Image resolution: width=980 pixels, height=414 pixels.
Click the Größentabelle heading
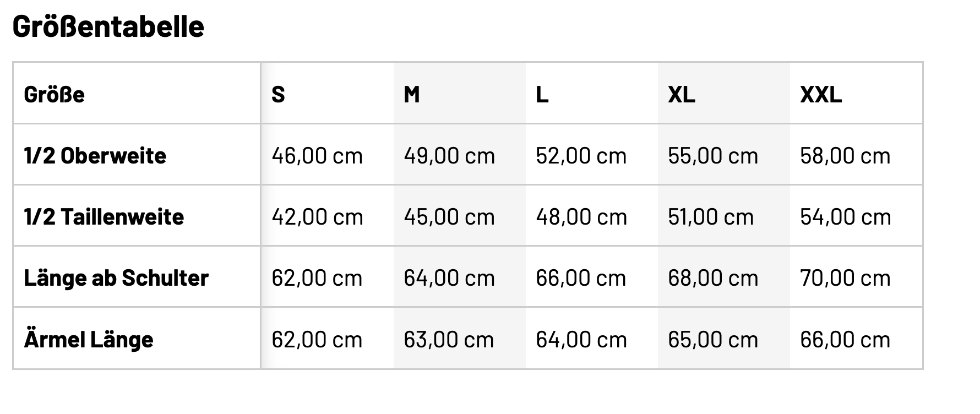pos(108,26)
